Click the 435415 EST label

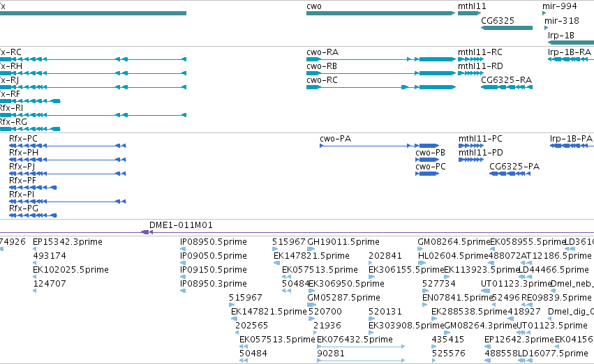(448, 340)
